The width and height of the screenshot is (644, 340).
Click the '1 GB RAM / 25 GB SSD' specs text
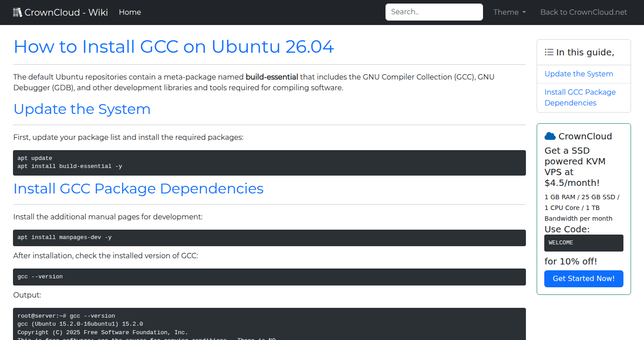(582, 208)
